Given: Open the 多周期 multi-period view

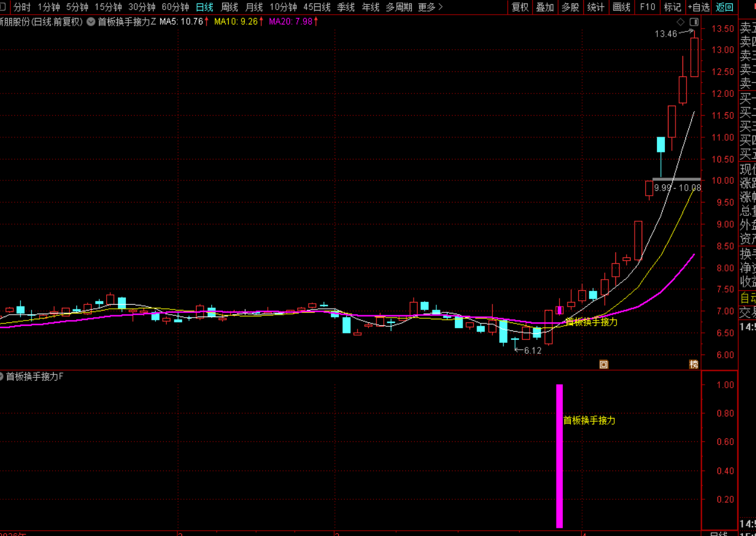Looking at the screenshot, I should (398, 7).
